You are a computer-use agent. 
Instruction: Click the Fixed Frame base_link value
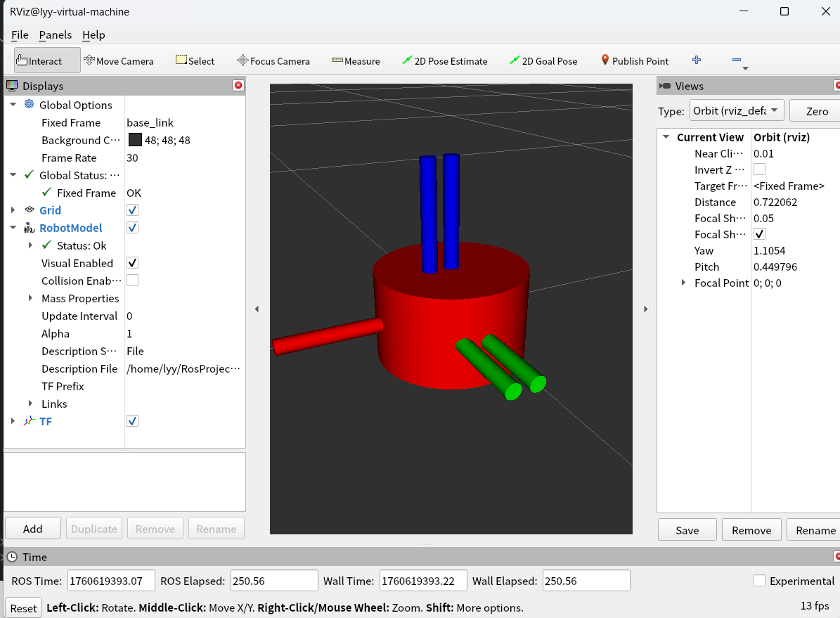[x=150, y=123]
